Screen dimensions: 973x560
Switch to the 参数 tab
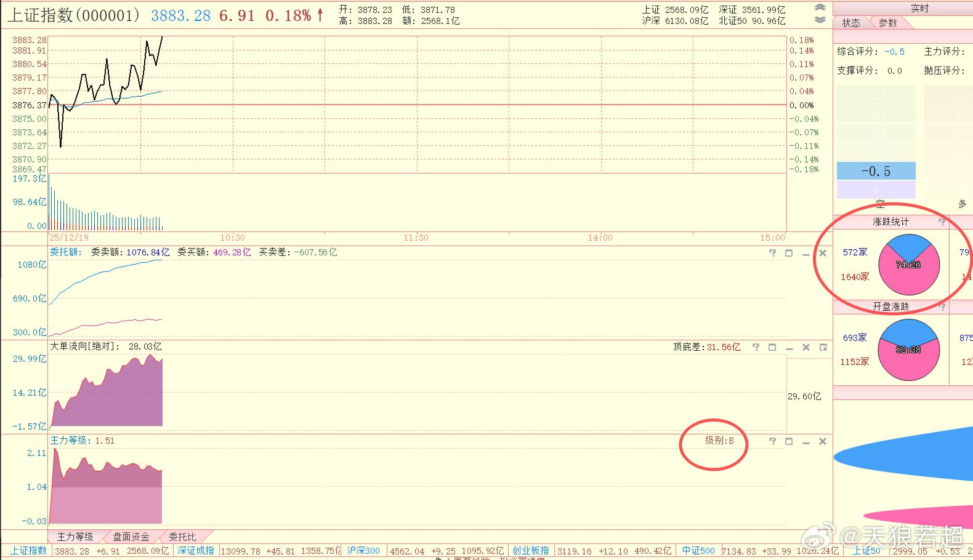[x=888, y=23]
